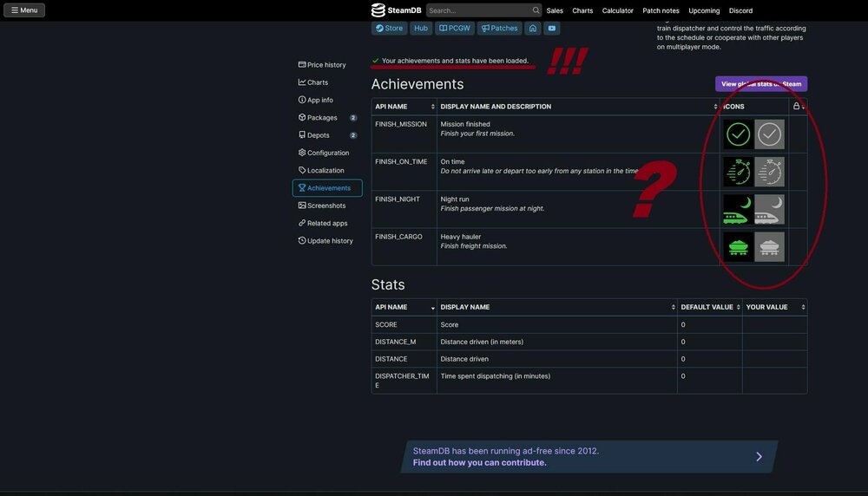Viewport: 868px width, 496px height.
Task: Sort achievements by API NAME column
Action: coord(404,107)
